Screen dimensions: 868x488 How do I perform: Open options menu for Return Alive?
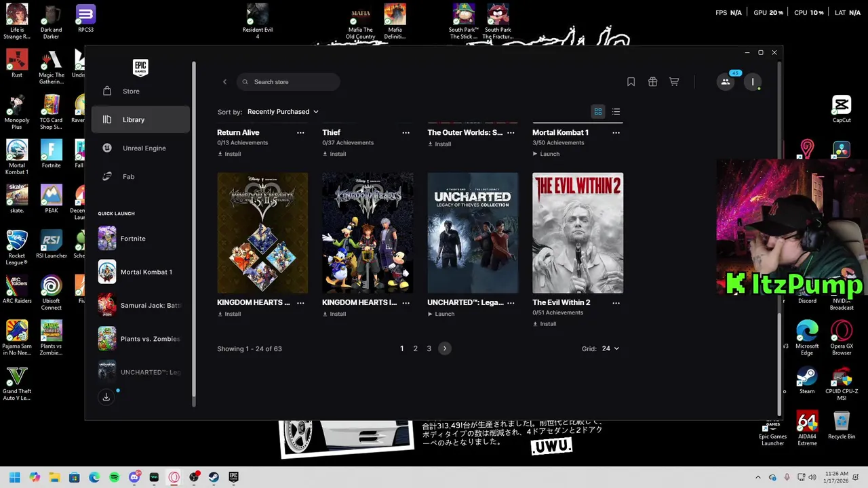pyautogui.click(x=300, y=133)
